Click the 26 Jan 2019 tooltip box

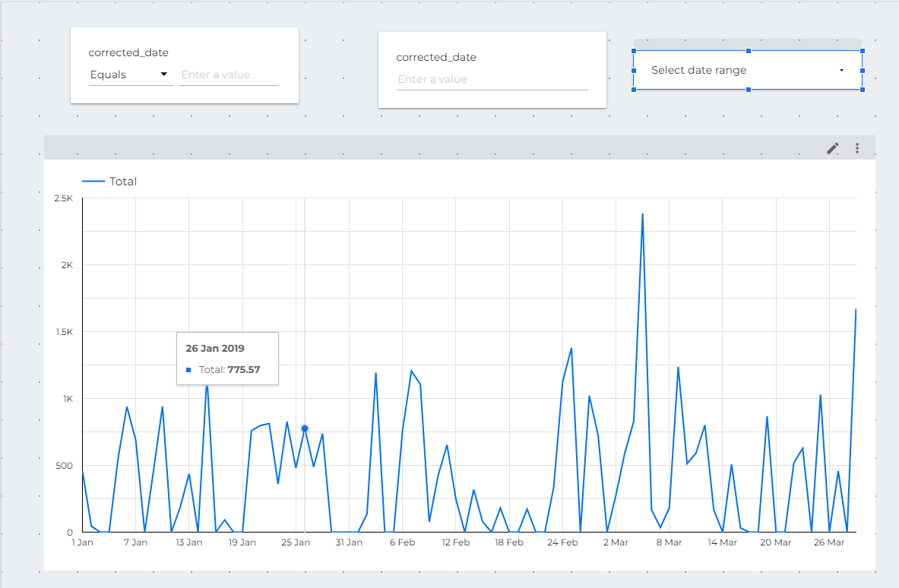(x=228, y=359)
